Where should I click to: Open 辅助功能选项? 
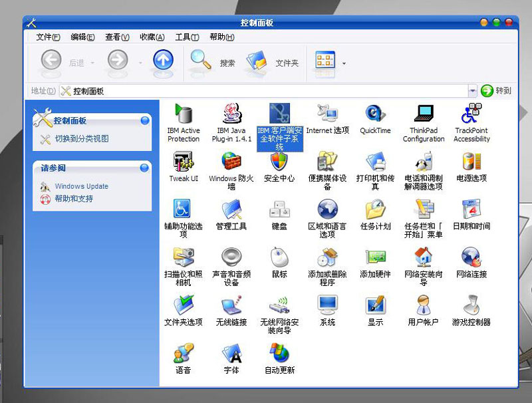point(184,219)
